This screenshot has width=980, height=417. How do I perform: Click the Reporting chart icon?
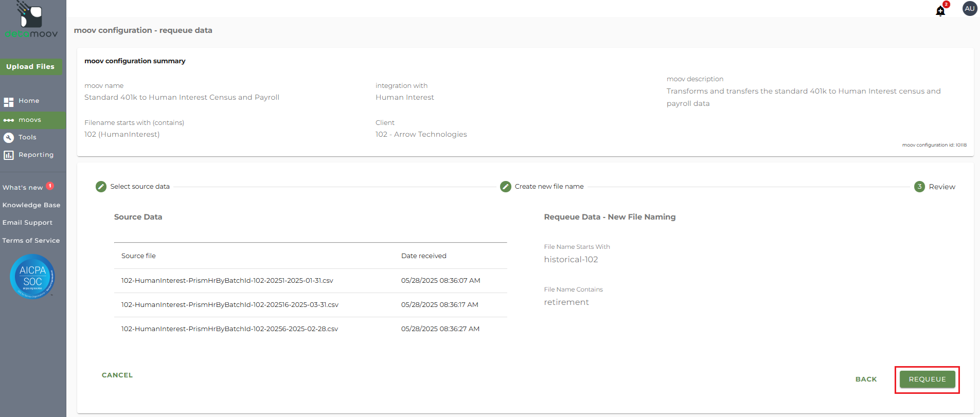tap(9, 155)
